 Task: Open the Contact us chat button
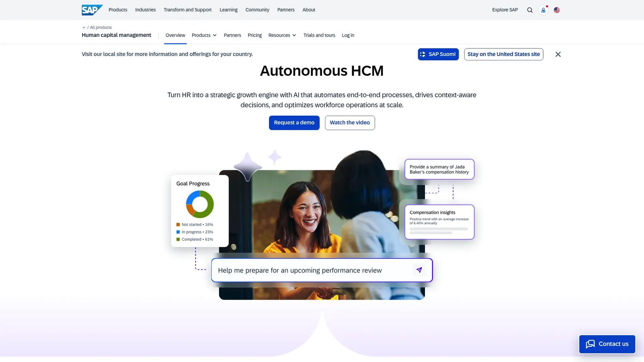coord(607,344)
